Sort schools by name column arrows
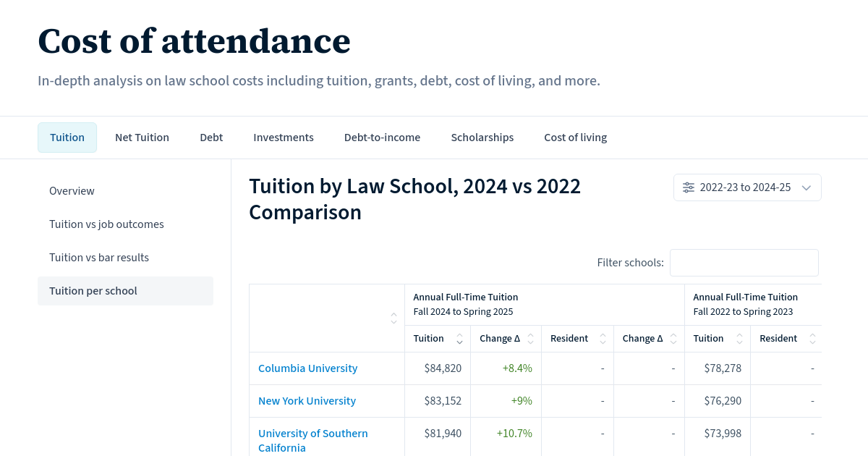This screenshot has width=868, height=456. pyautogui.click(x=393, y=318)
